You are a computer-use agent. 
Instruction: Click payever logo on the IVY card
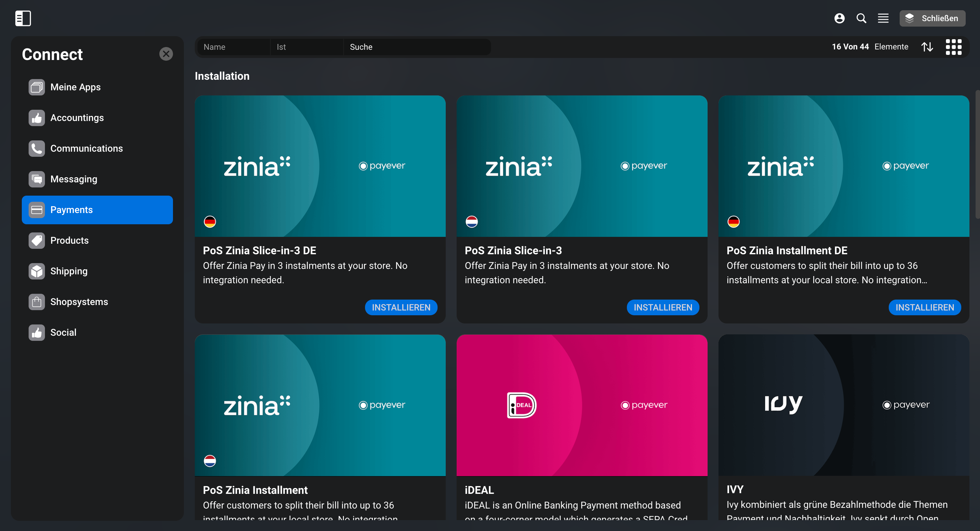(x=906, y=405)
